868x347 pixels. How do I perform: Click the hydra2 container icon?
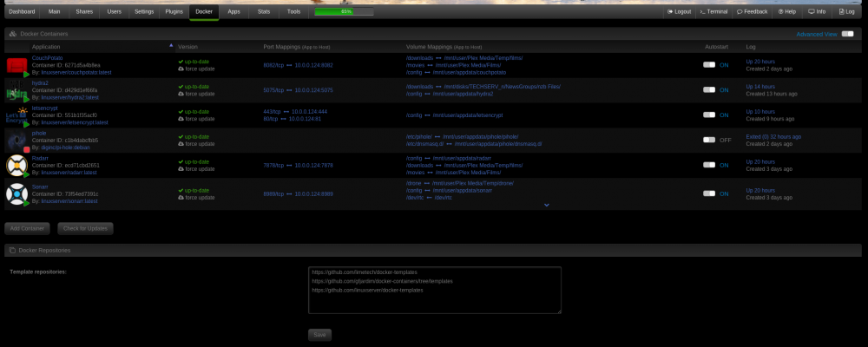16,90
